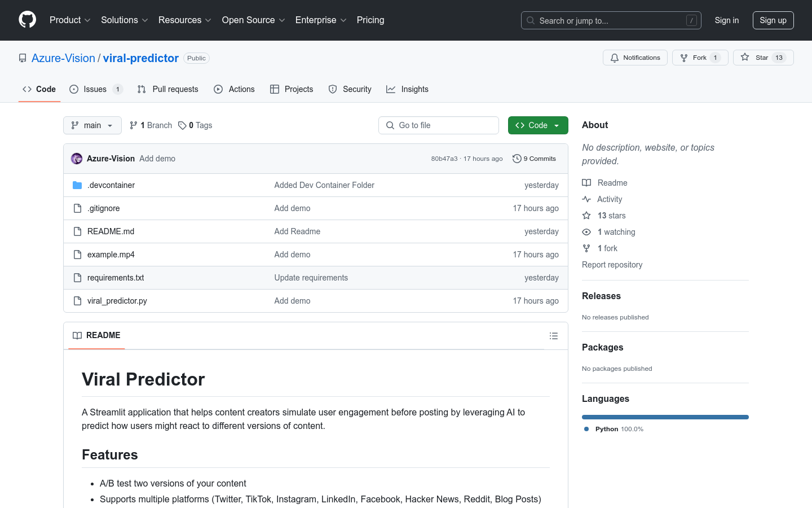
Task: Click the Notifications bell icon
Action: (x=615, y=58)
